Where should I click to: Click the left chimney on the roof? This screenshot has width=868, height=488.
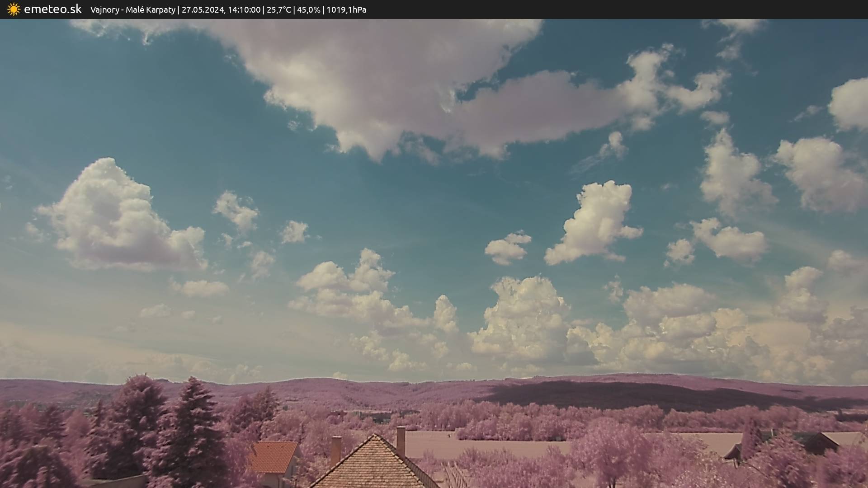[336, 450]
